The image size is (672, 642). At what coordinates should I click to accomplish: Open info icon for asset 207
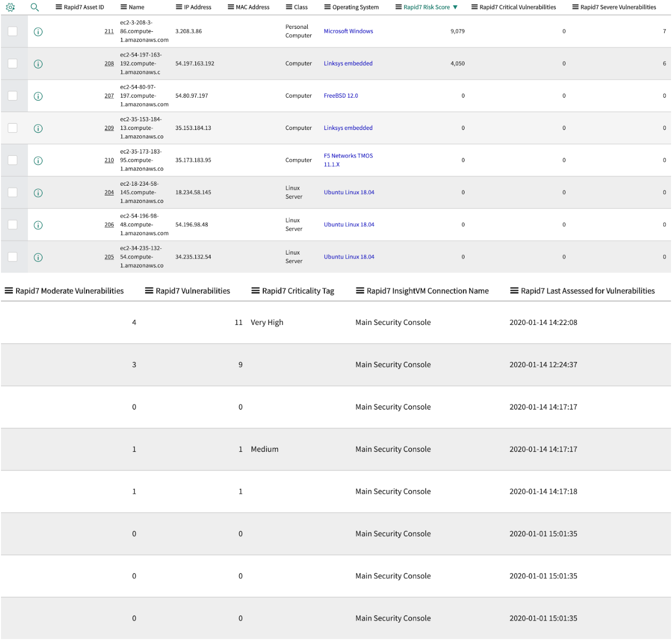point(38,96)
